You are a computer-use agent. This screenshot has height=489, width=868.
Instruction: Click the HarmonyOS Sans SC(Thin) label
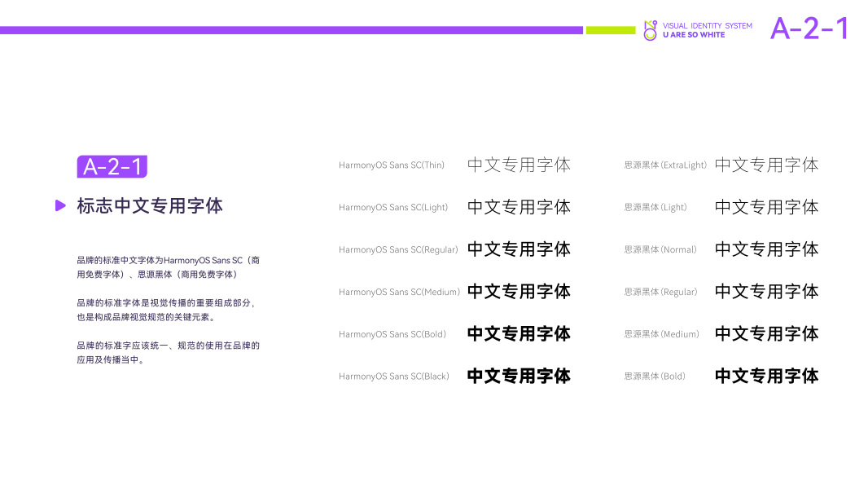pyautogui.click(x=392, y=165)
